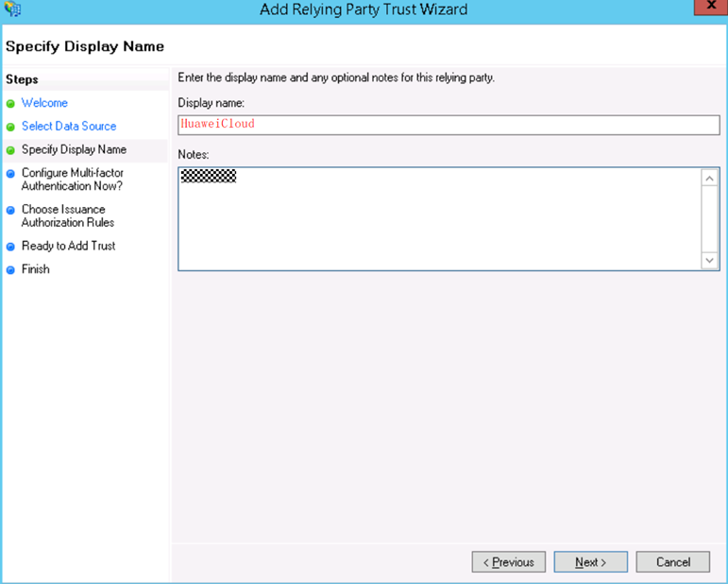This screenshot has height=584, width=728.
Task: Click inside the Notes text area
Action: (439, 219)
